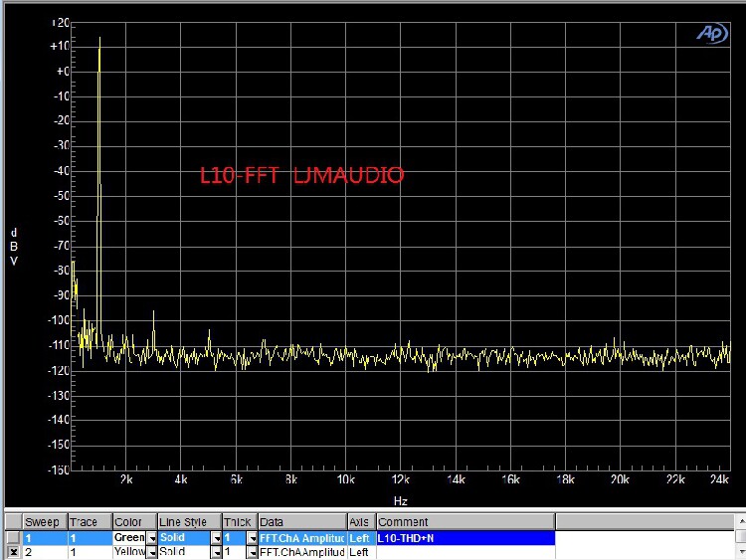Open the Green color dropdown for sweep 1
Image resolution: width=746 pixels, height=560 pixels.
[x=152, y=538]
